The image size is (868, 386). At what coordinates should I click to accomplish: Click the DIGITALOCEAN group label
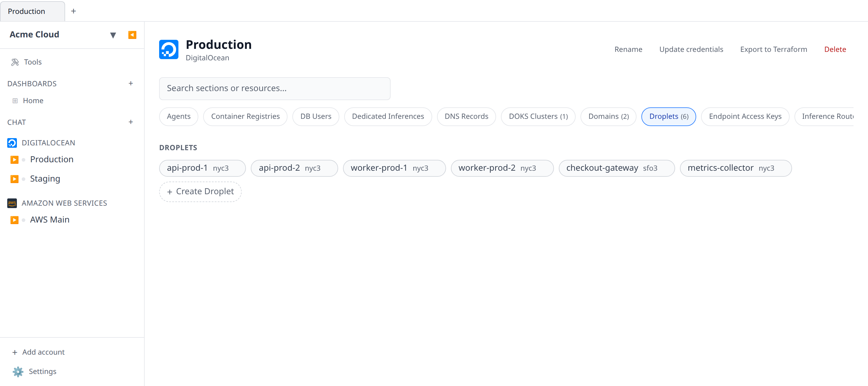point(48,143)
